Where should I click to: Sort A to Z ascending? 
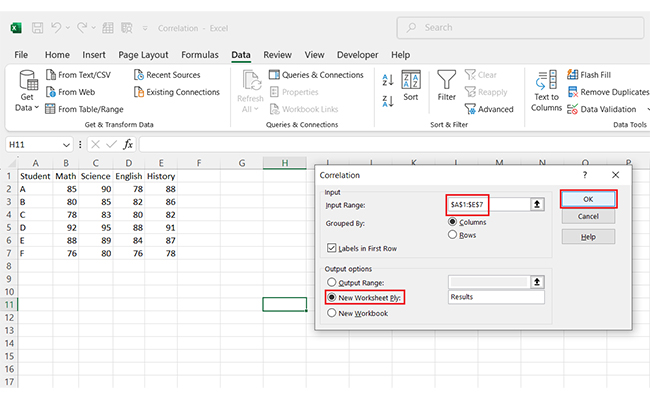click(388, 80)
